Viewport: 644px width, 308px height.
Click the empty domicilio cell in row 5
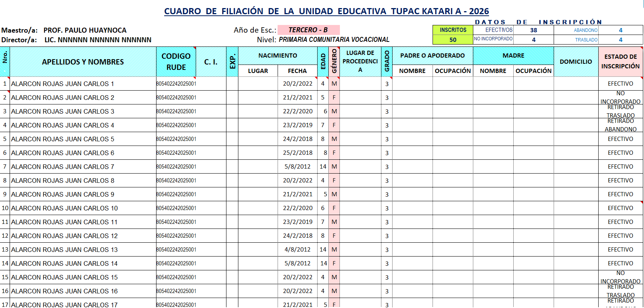pyautogui.click(x=576, y=139)
